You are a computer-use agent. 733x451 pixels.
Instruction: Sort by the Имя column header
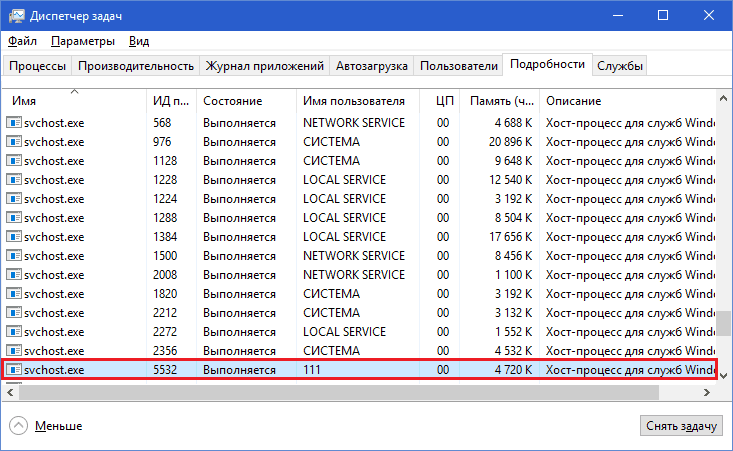tap(75, 100)
